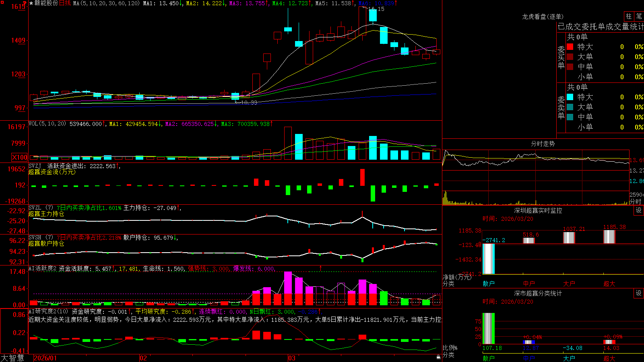Screen dimensions: 644x362
Task: Click the 107.18 value in the 散户 column
Action: (492, 348)
